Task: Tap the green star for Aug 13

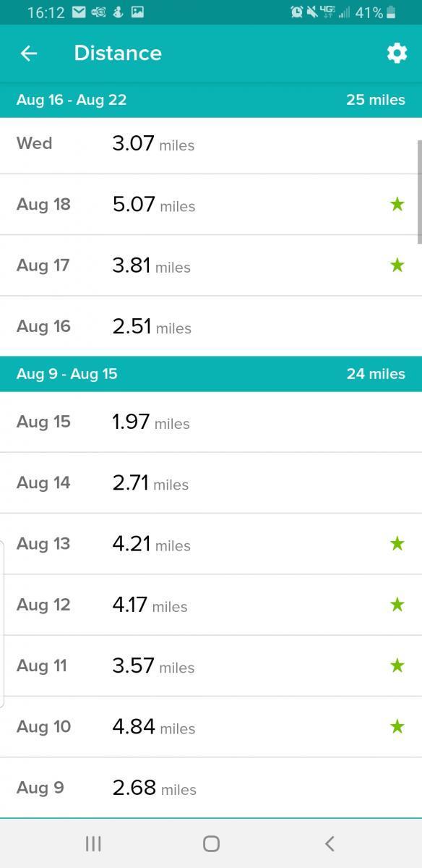Action: (397, 544)
